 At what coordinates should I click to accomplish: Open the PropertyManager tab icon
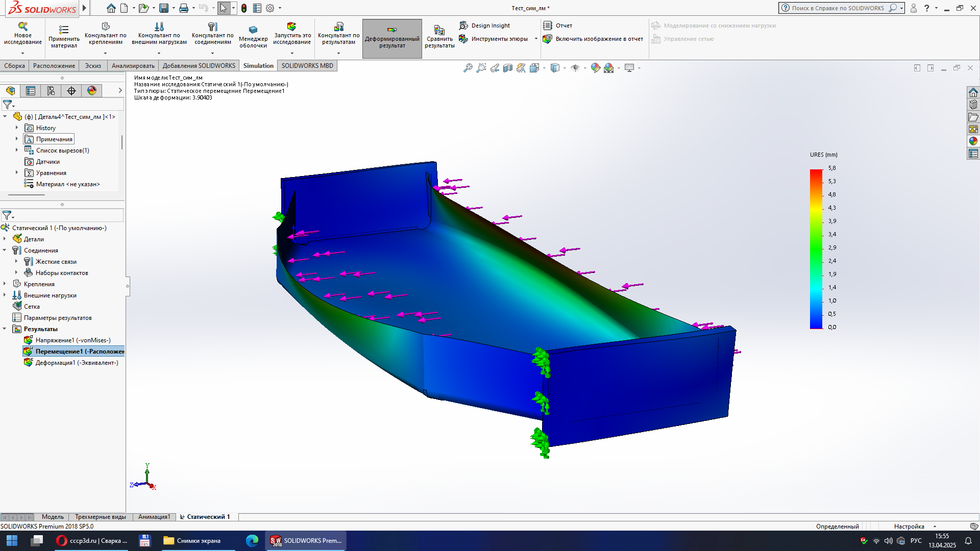point(31,91)
